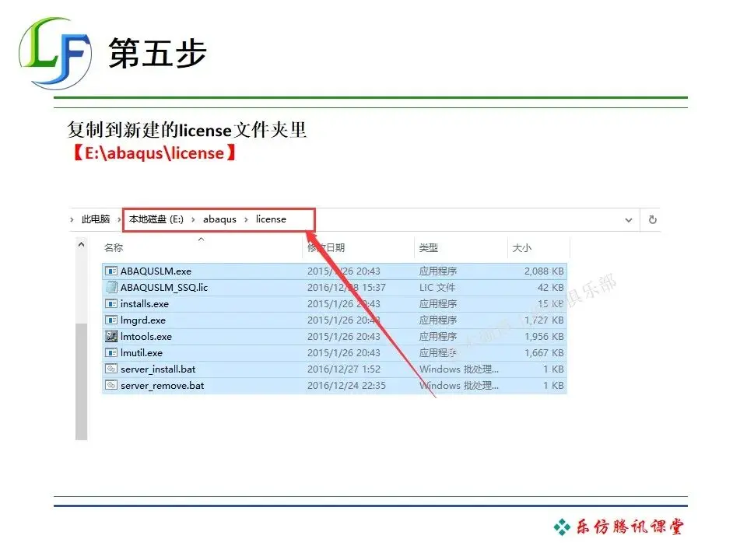
Task: Sort files by 类型 column
Action: point(428,247)
